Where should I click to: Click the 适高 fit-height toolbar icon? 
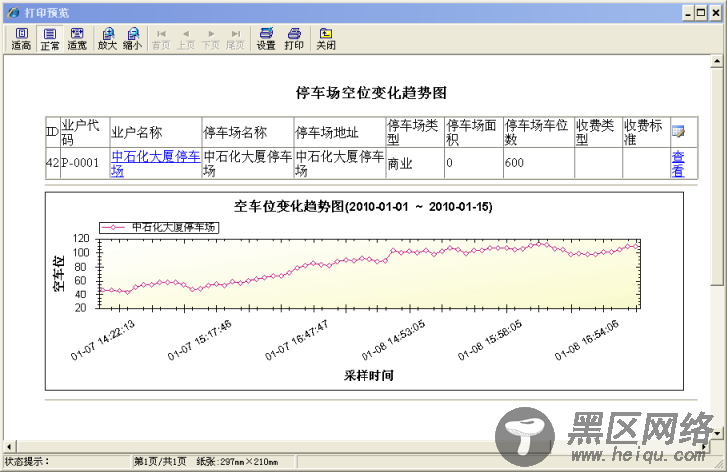point(21,39)
